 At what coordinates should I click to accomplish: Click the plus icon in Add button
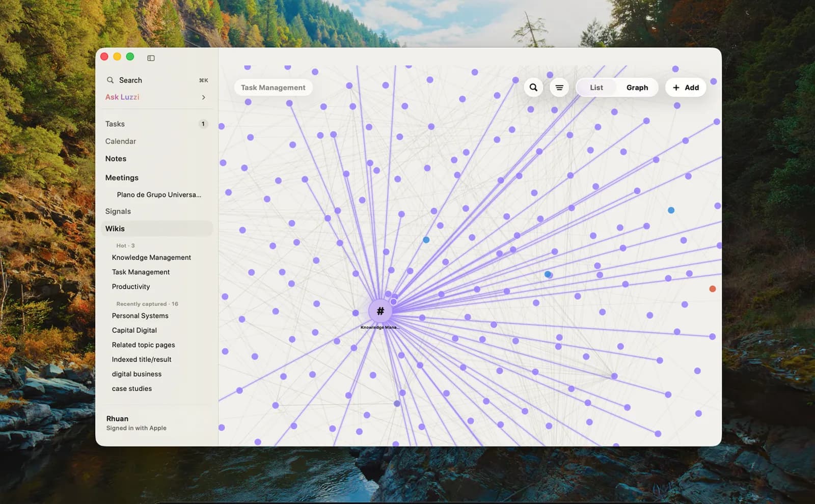676,88
